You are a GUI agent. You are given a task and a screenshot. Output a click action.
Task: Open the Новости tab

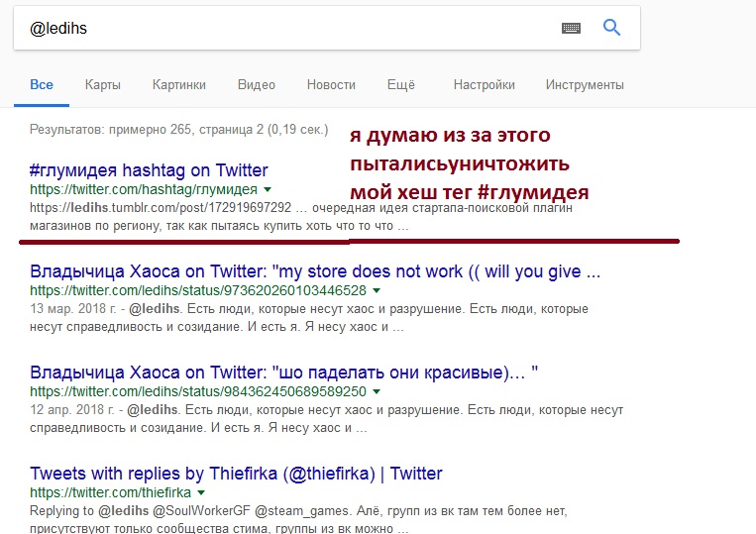tap(331, 85)
